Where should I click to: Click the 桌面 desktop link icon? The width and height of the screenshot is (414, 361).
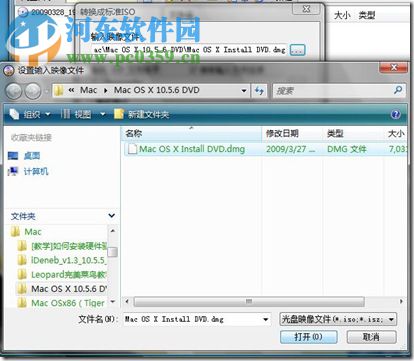pyautogui.click(x=13, y=155)
